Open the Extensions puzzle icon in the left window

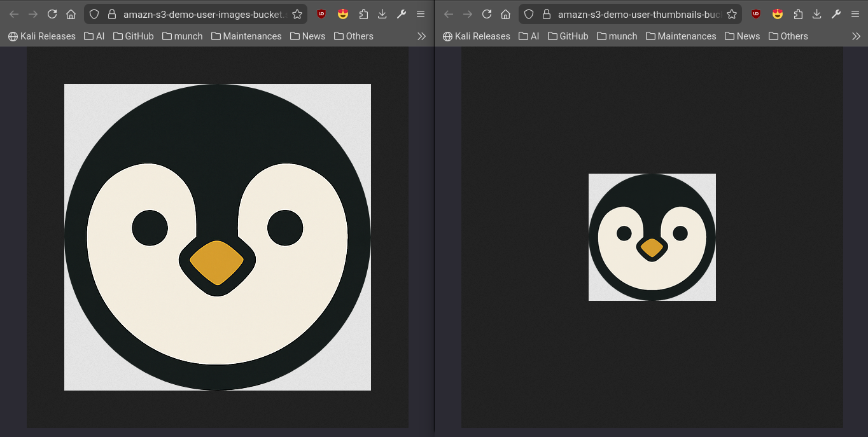(363, 14)
